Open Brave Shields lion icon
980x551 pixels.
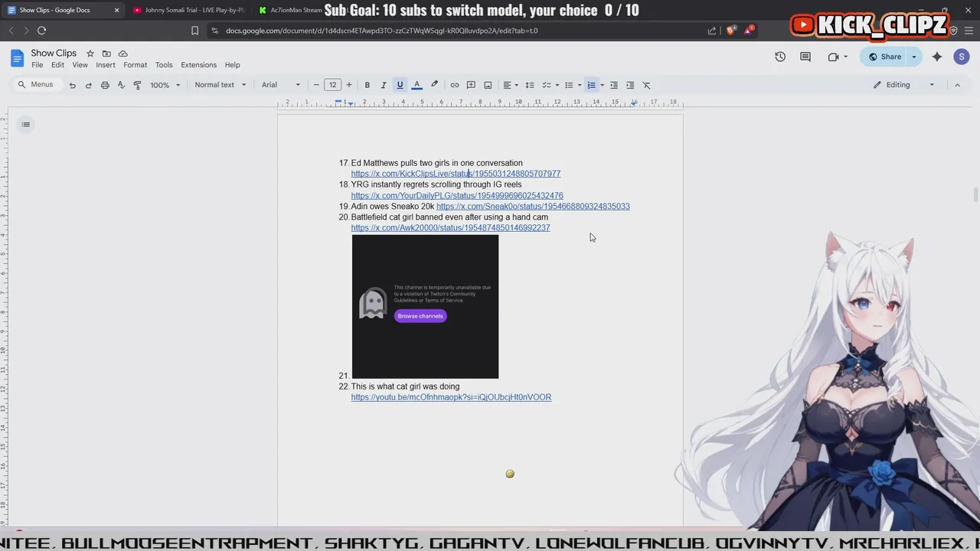(x=731, y=31)
